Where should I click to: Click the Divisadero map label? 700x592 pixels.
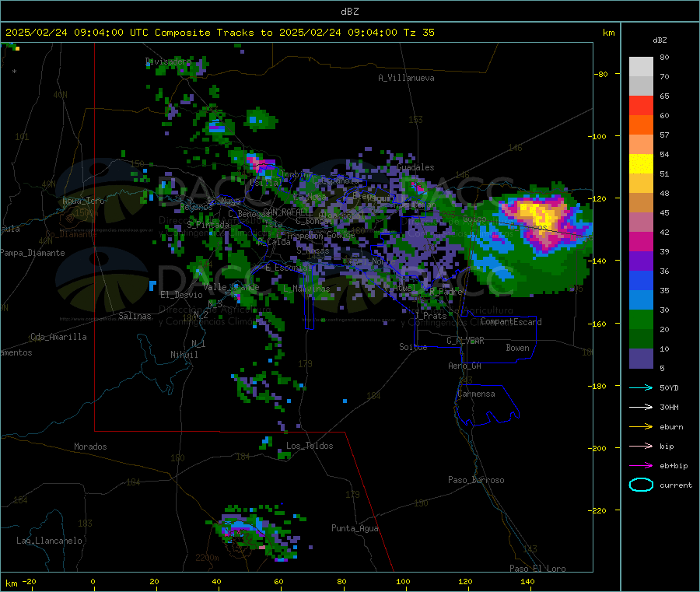point(168,61)
